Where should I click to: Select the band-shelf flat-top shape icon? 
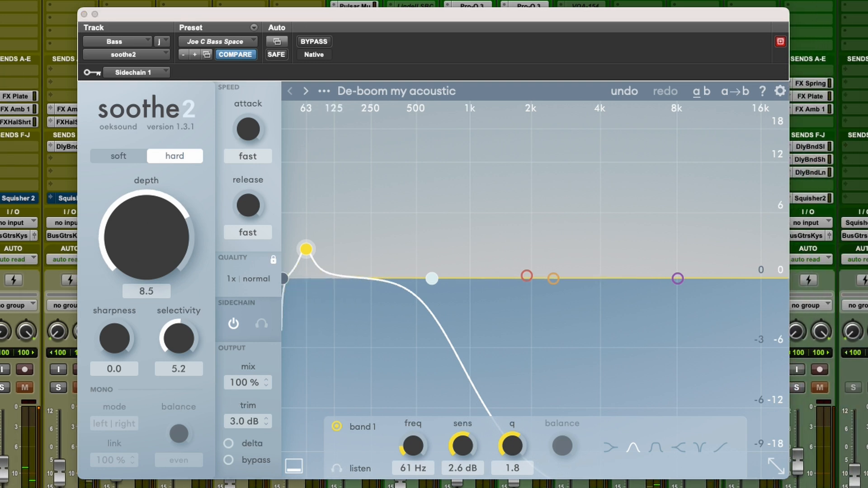(656, 447)
